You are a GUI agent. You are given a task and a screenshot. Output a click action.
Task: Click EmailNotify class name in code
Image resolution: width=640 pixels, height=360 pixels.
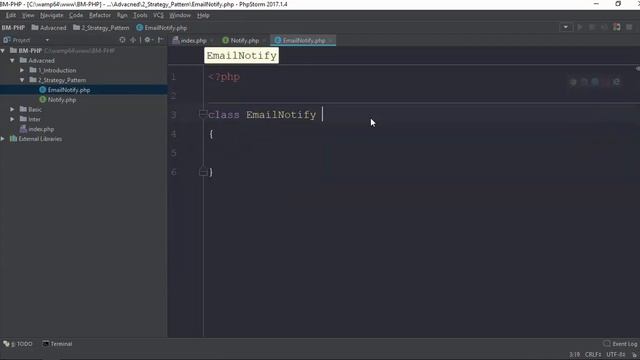[281, 115]
